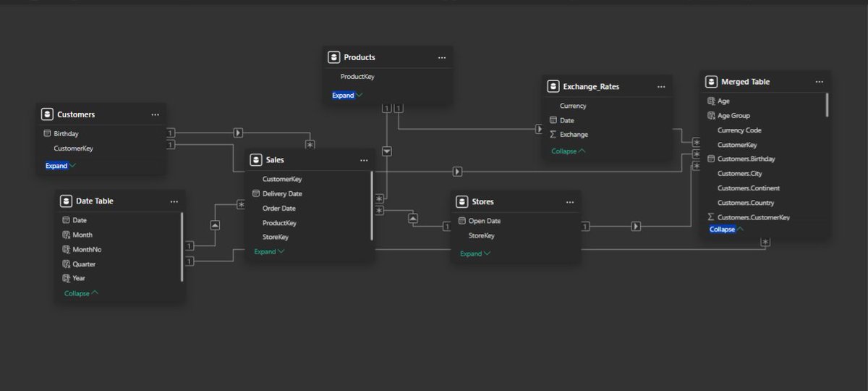Click the Merged Table field list scrollbar
868x391 pixels.
coord(827,105)
